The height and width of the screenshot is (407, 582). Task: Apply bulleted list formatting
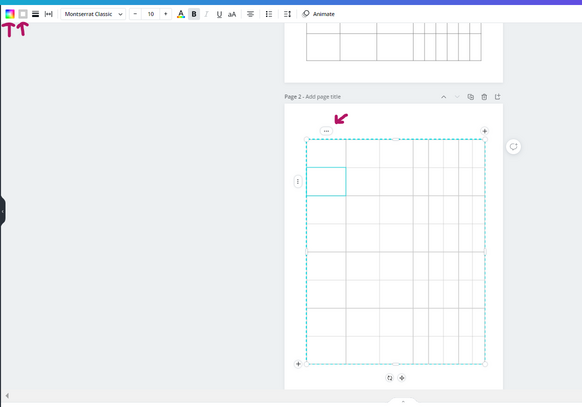pos(269,14)
